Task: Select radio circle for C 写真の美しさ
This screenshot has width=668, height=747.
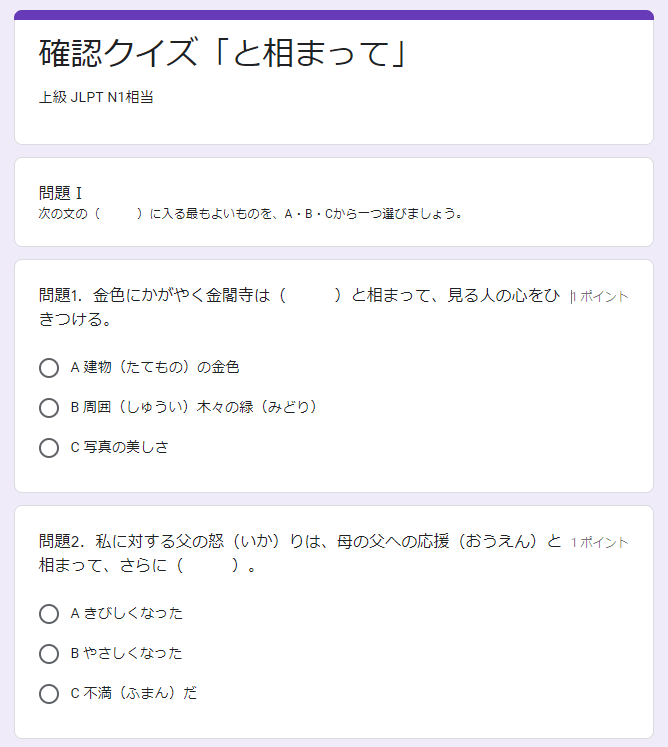Action: click(49, 448)
